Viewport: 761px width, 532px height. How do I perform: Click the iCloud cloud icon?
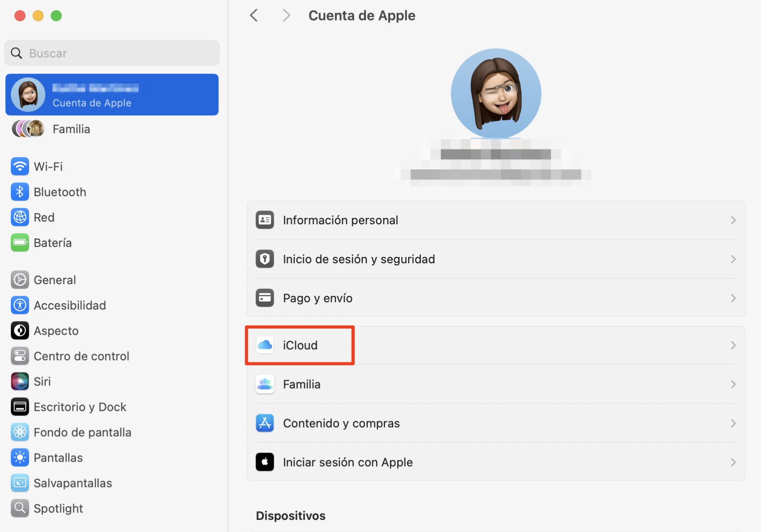(265, 345)
